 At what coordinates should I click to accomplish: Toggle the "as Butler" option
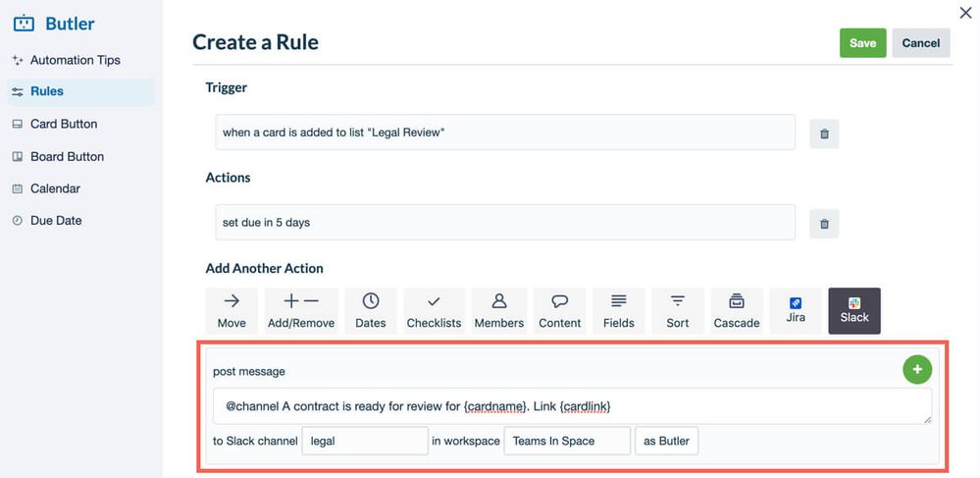666,441
